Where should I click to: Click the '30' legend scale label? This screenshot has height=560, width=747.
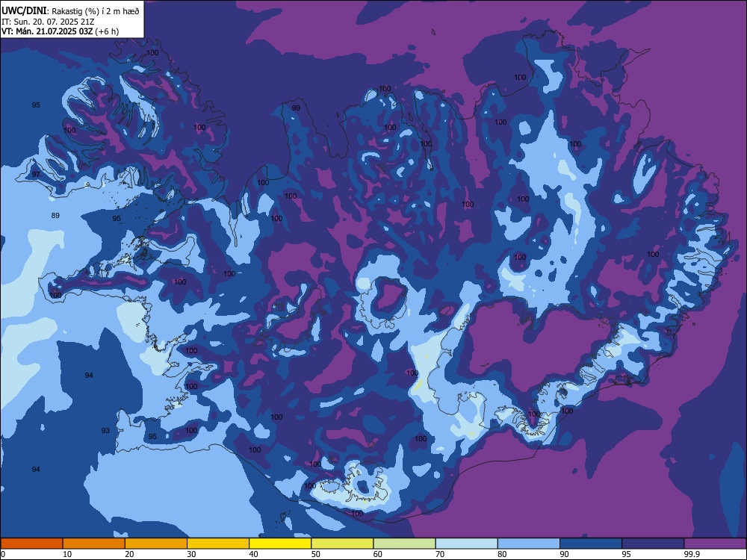[x=191, y=554]
